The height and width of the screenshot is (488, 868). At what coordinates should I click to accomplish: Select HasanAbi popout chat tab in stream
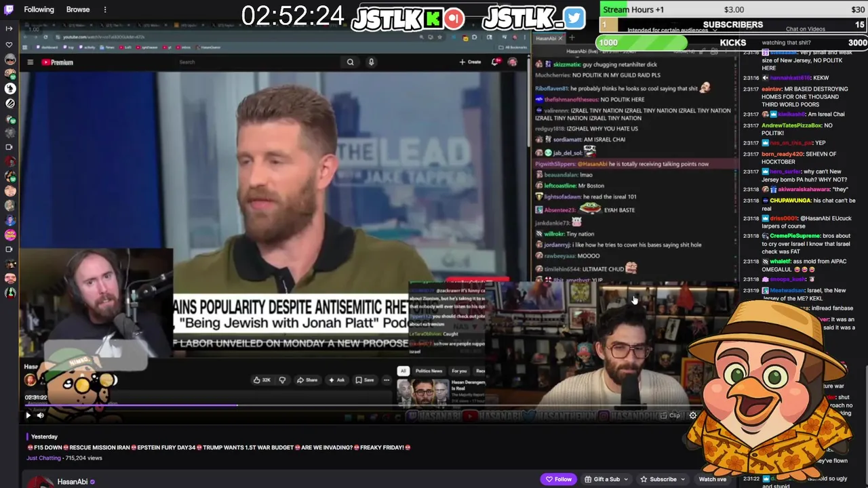550,39
